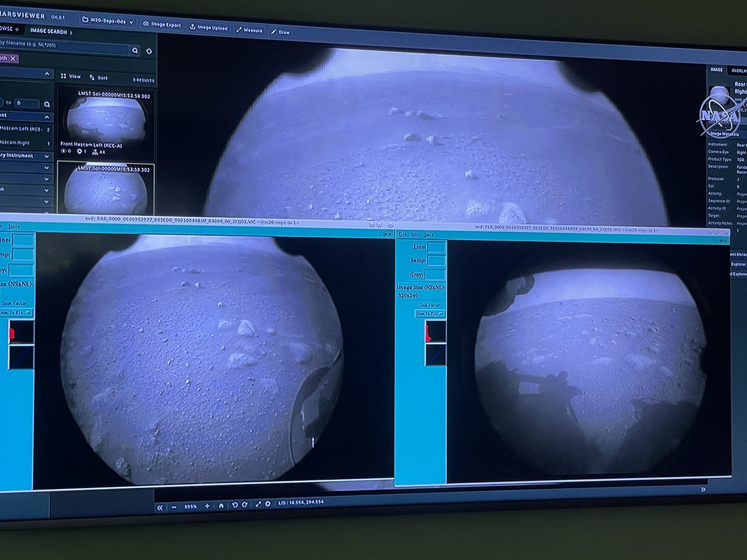Click the Samp field in left xvd window

23,254
